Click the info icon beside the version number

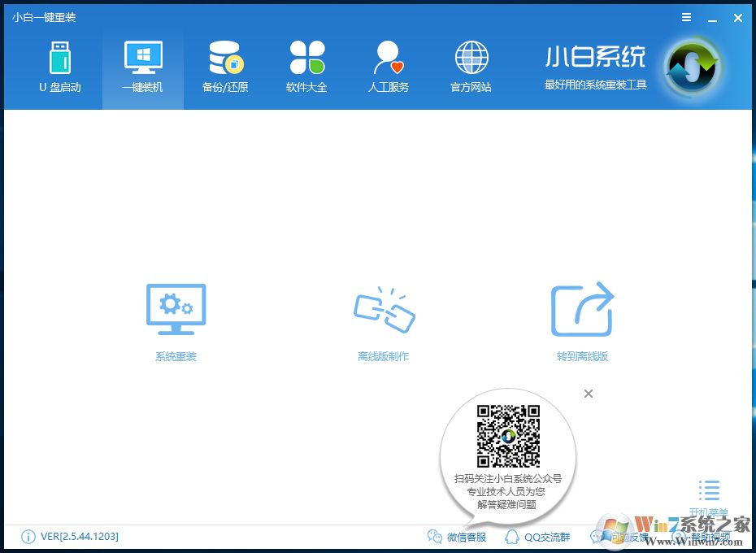pyautogui.click(x=27, y=537)
